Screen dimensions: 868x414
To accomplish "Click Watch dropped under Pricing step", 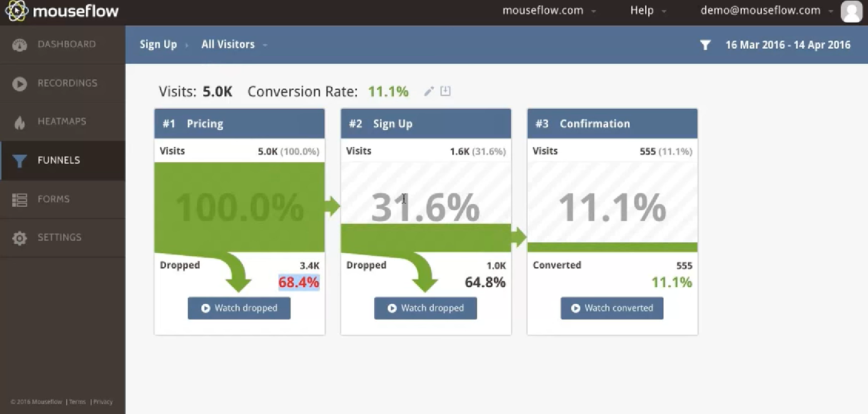I will (x=239, y=308).
